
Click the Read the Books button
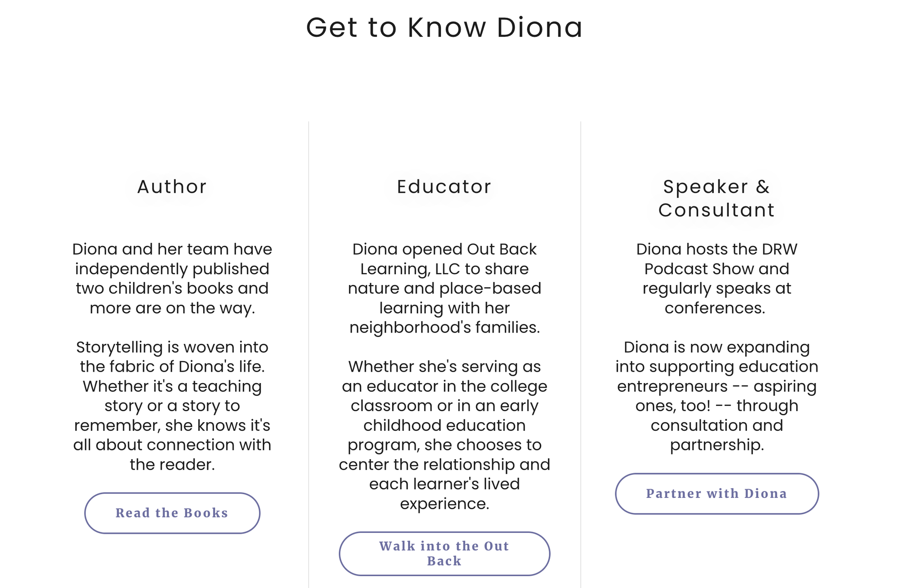click(172, 513)
